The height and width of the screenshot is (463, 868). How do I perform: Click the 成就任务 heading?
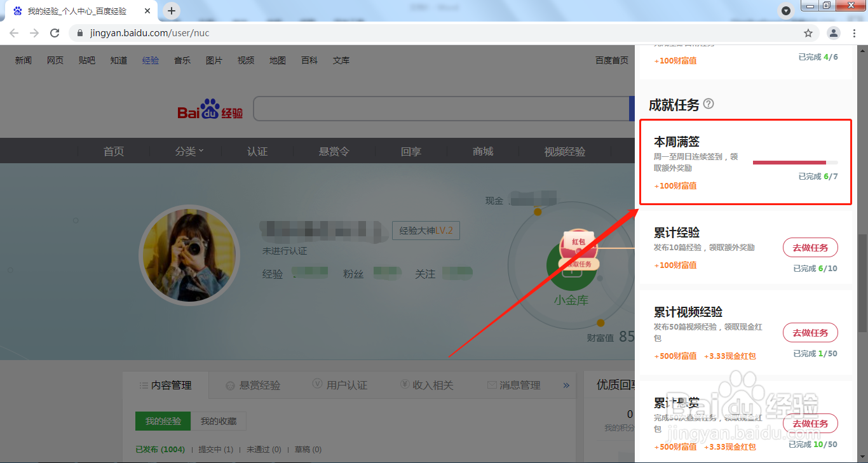(x=674, y=105)
